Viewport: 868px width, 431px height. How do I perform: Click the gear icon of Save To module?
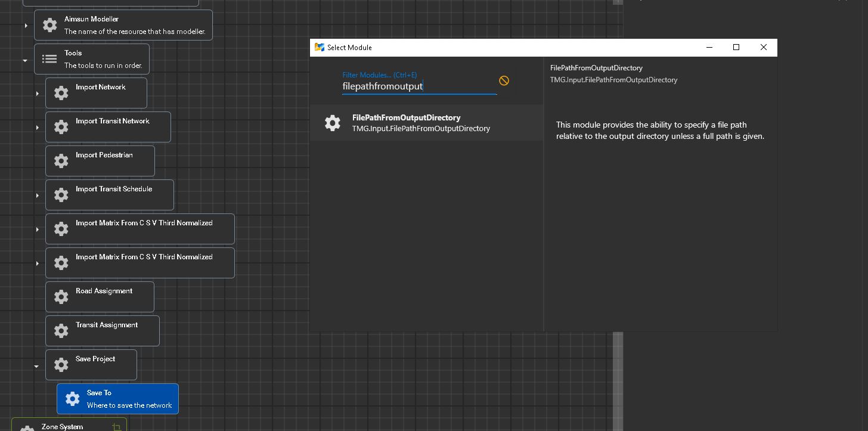(x=73, y=399)
